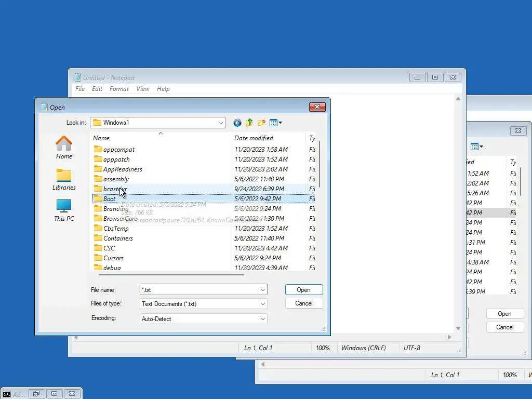532x399 pixels.
Task: Click the AppReadiness folder icon
Action: tap(98, 169)
